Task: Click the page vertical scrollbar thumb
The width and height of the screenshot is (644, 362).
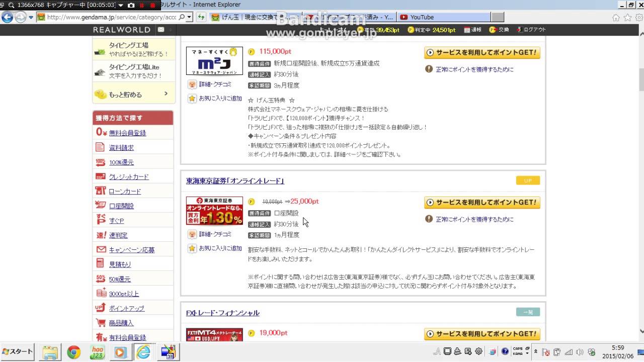Action: [x=641, y=79]
